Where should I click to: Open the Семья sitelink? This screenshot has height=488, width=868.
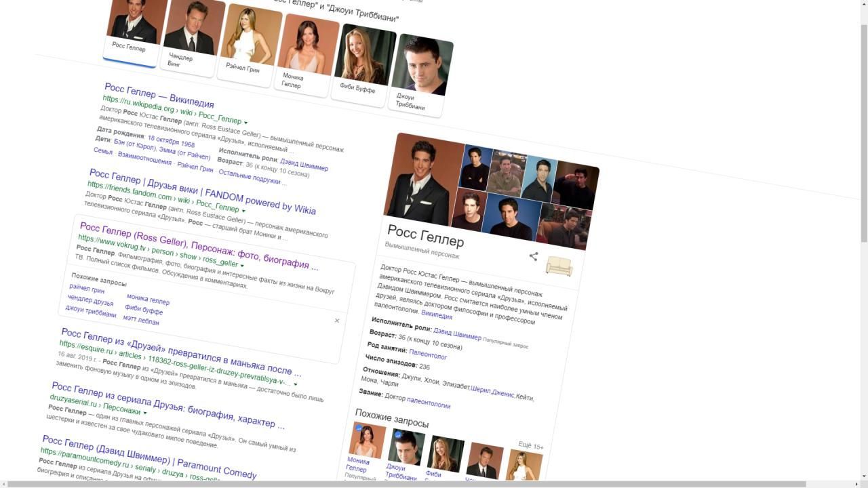(x=103, y=151)
